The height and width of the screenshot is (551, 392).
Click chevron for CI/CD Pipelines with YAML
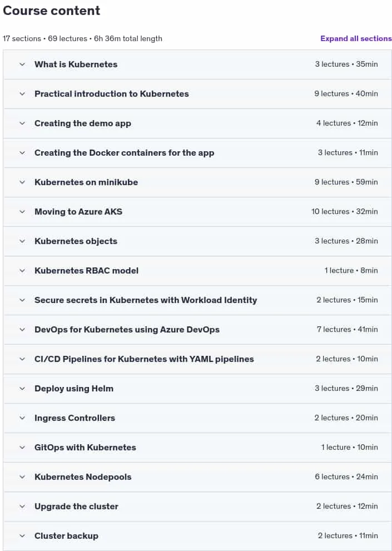point(22,359)
